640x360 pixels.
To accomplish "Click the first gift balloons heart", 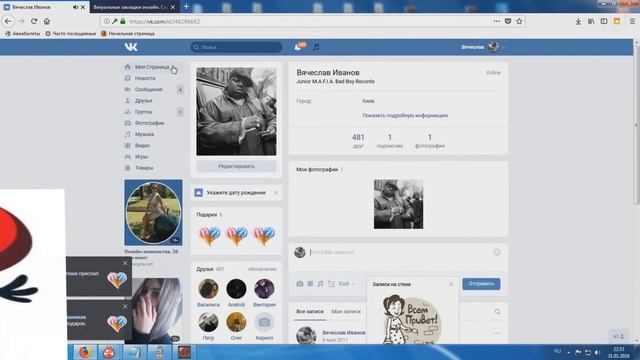I will click(209, 236).
